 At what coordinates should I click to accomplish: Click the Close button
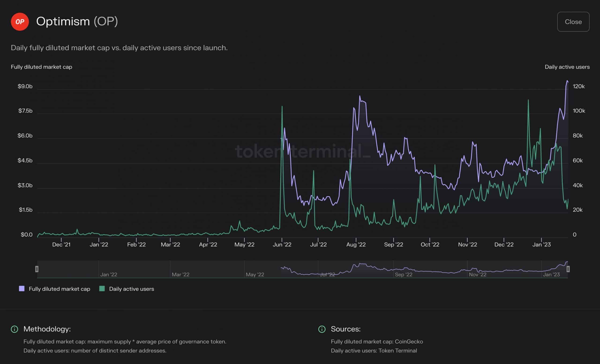(573, 22)
